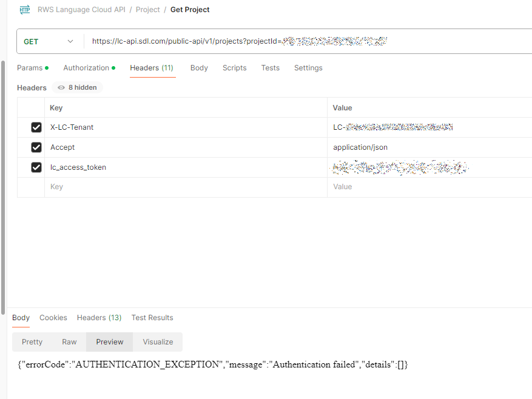Open the response Headers (13) tab
532x399 pixels.
click(x=99, y=318)
